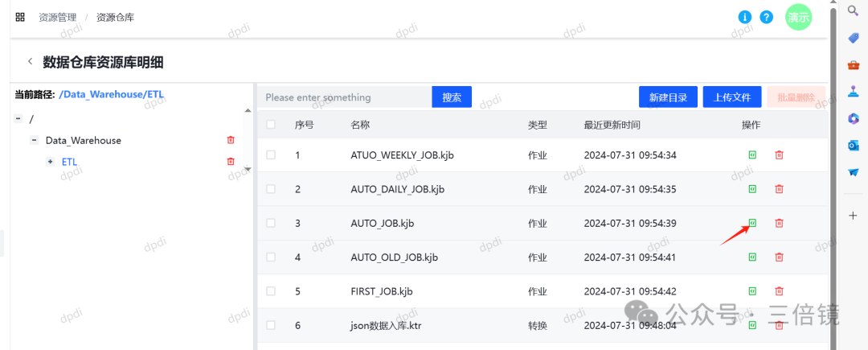Image resolution: width=868 pixels, height=350 pixels.
Task: Check the box for AUTO_OLD_JOB.kjb
Action: [x=271, y=257]
